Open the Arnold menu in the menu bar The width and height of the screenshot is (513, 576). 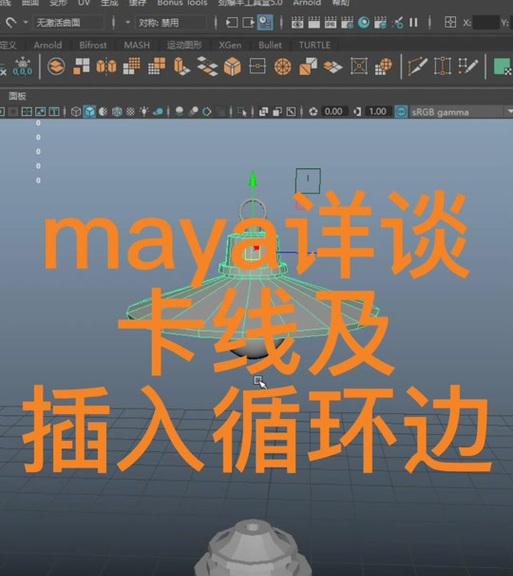pos(307,3)
